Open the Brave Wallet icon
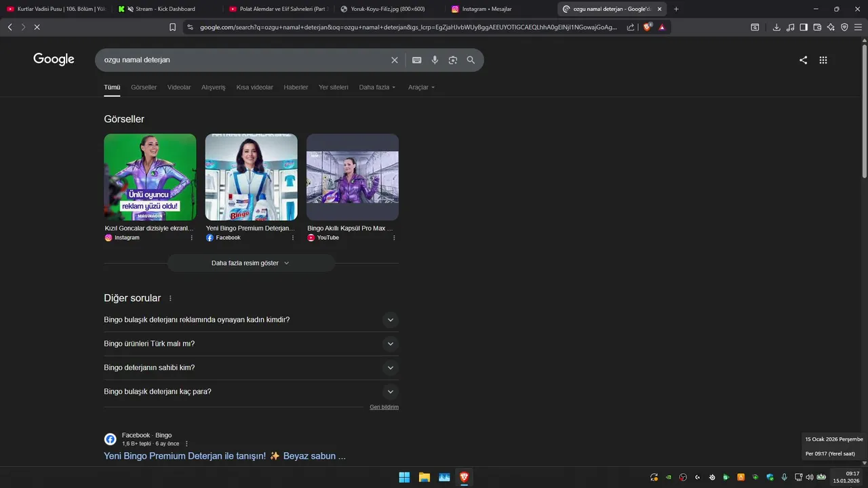The width and height of the screenshot is (868, 488). click(817, 27)
